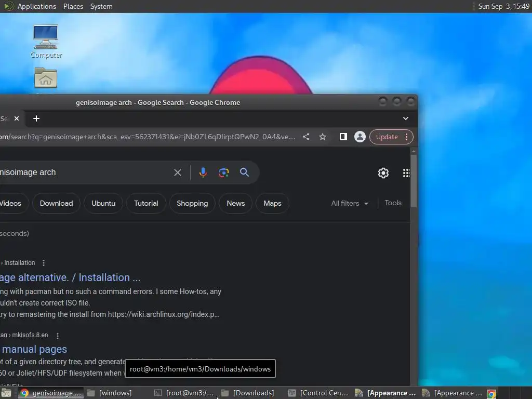Open the 'manual pages' result link
The height and width of the screenshot is (399, 532).
pyautogui.click(x=34, y=349)
